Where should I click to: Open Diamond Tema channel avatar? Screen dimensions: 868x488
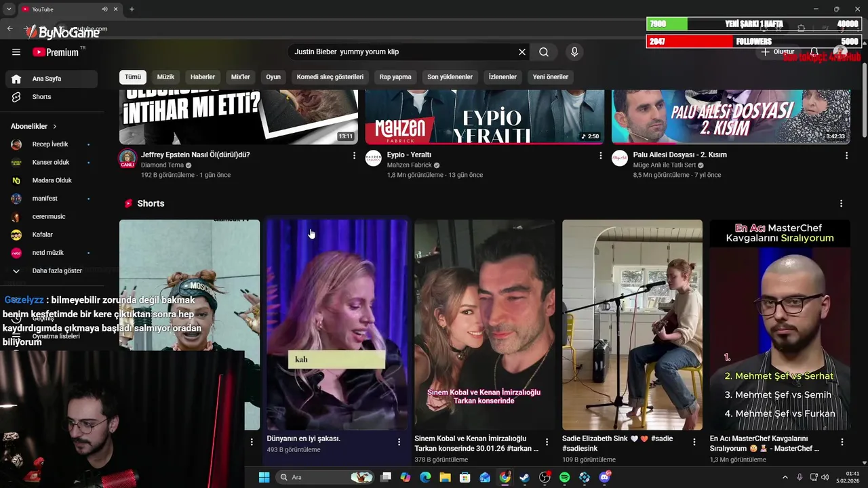[127, 159]
